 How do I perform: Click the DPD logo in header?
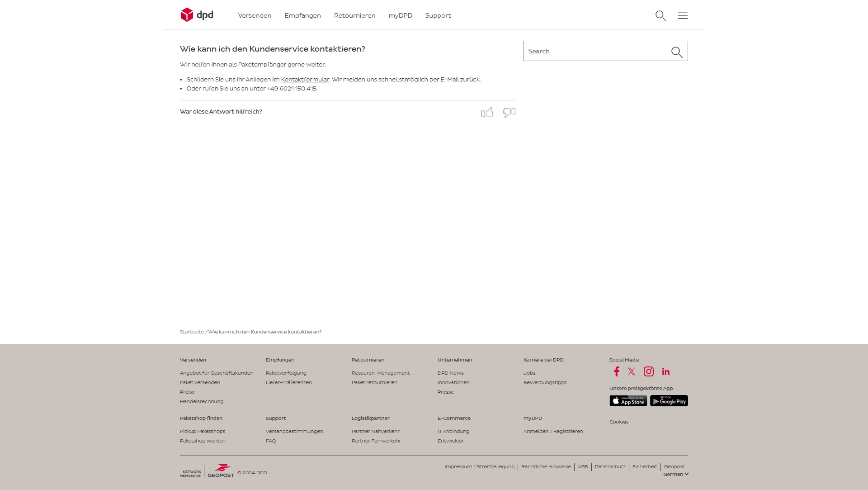197,15
